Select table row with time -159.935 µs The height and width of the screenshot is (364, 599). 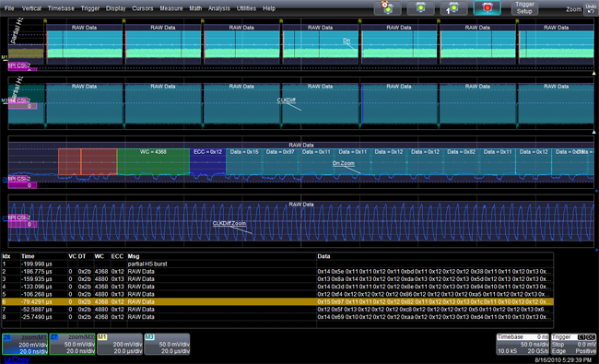click(x=277, y=279)
